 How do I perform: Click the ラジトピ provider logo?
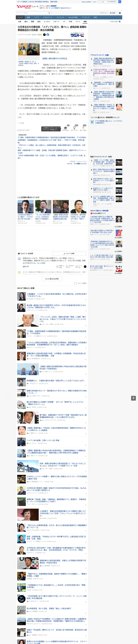tap(77, 35)
